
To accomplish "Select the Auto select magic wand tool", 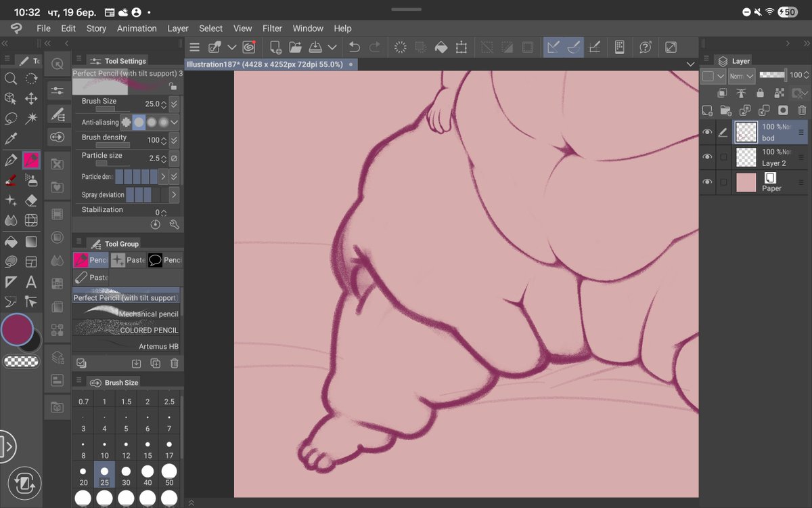I will click(31, 119).
